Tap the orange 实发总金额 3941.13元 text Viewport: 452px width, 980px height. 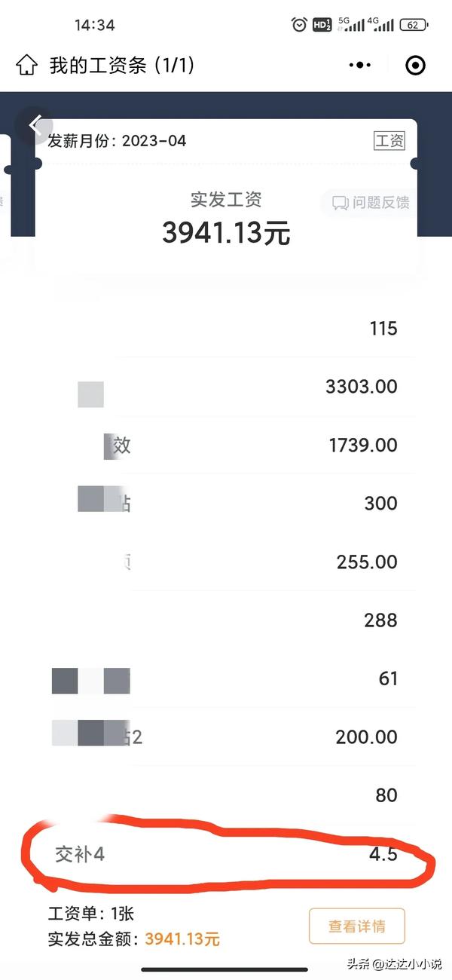pos(182,939)
